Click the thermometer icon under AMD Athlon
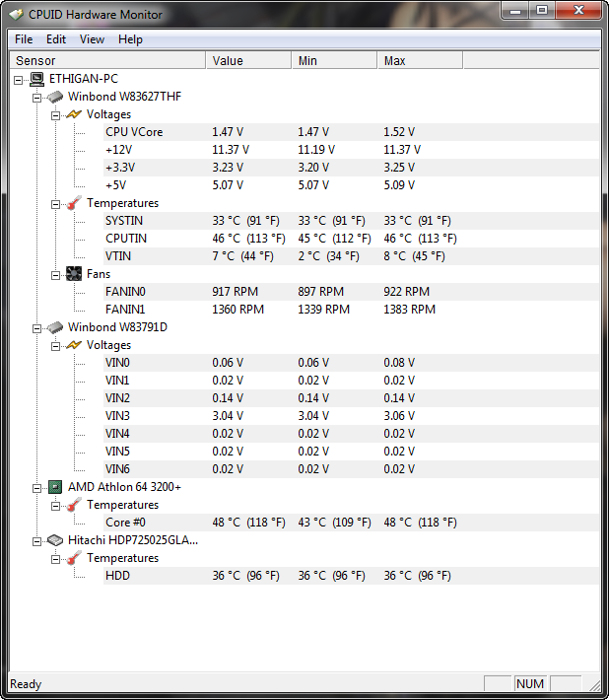Viewport: 609px width, 700px height. [74, 506]
